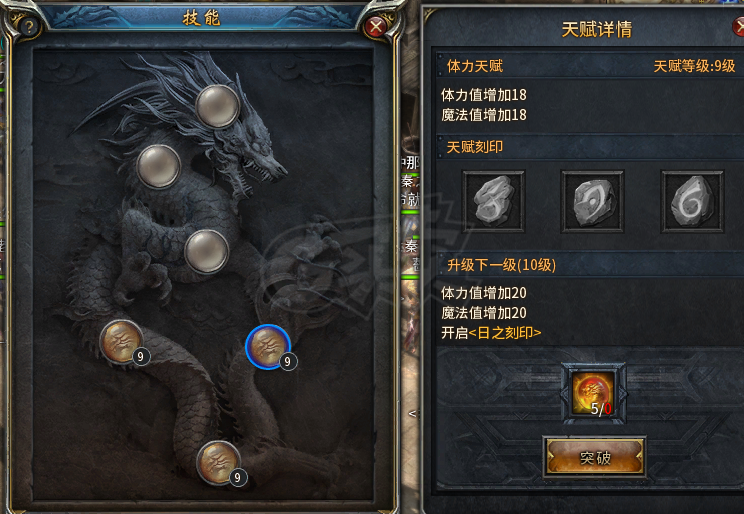Screen dimensions: 744x514
Task: Select the blue-ringed level 9 talent orb
Action: click(x=268, y=347)
